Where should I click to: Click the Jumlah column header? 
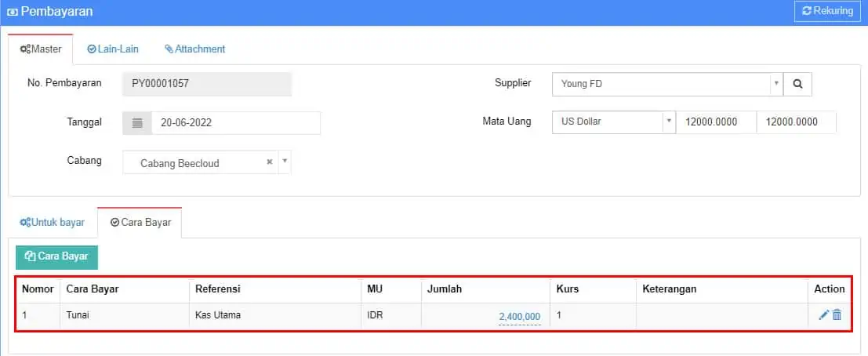tap(485, 289)
